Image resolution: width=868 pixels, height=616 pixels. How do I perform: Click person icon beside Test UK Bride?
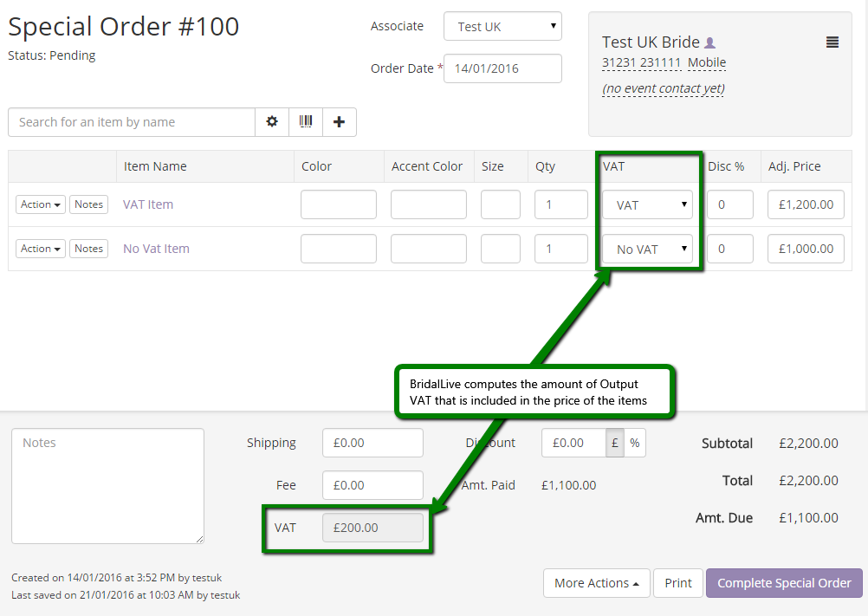tap(709, 42)
